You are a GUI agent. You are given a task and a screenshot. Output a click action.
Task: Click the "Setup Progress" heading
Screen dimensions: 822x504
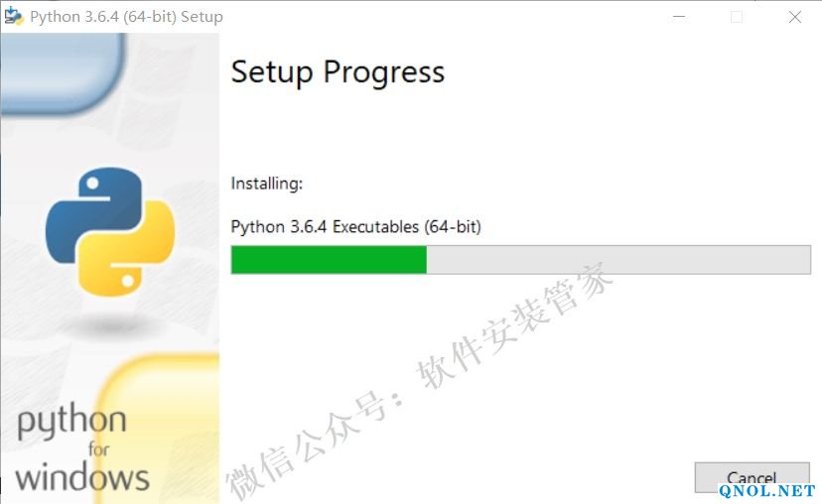[338, 72]
